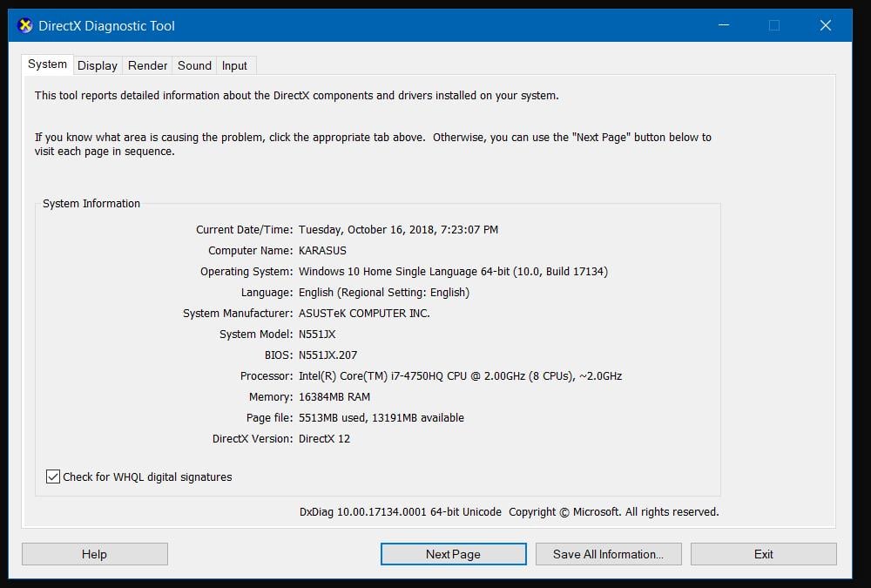871x588 pixels.
Task: Click the System Model label
Action: click(x=256, y=334)
